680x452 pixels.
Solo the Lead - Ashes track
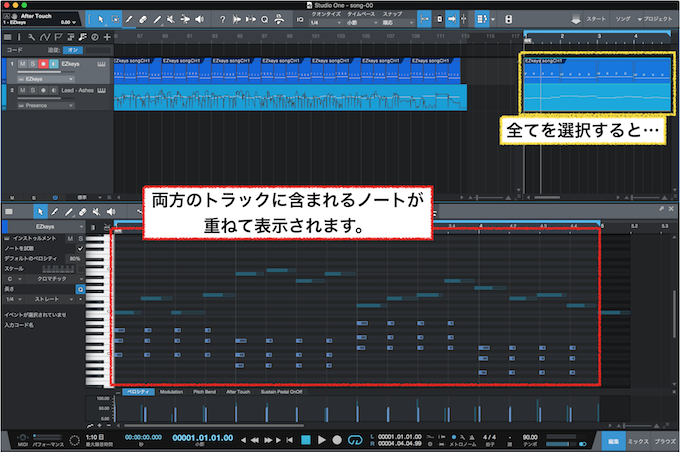click(33, 90)
